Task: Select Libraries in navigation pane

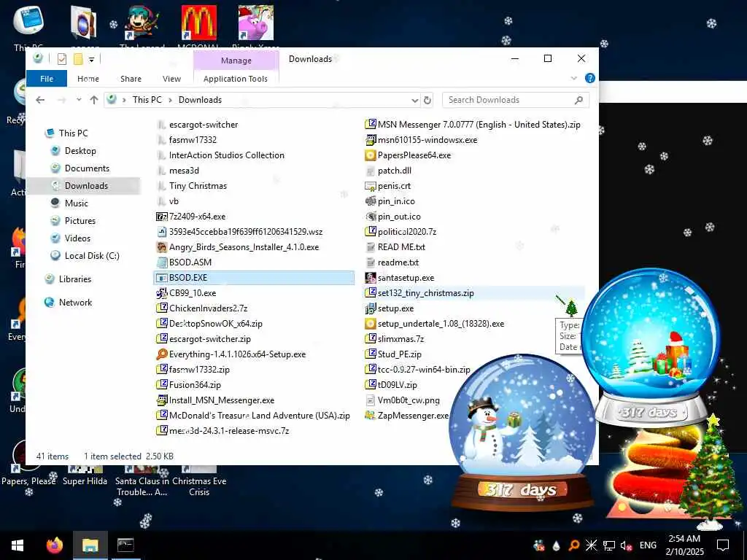Action: [75, 279]
